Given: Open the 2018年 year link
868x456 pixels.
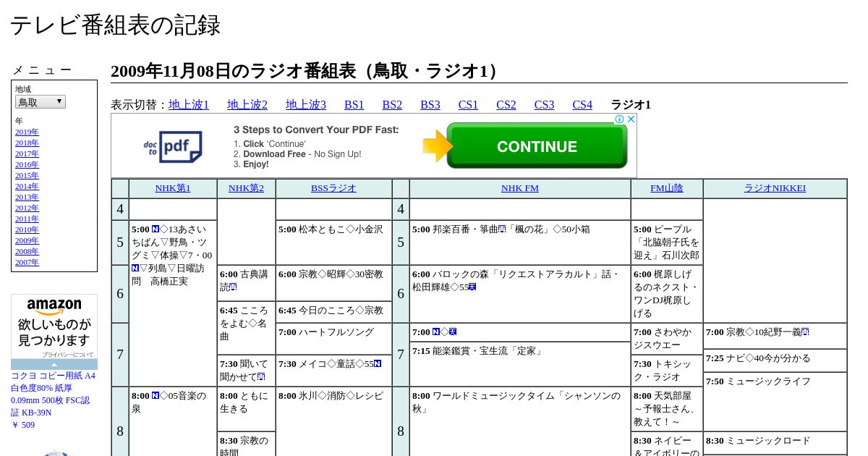Looking at the screenshot, I should [x=27, y=143].
